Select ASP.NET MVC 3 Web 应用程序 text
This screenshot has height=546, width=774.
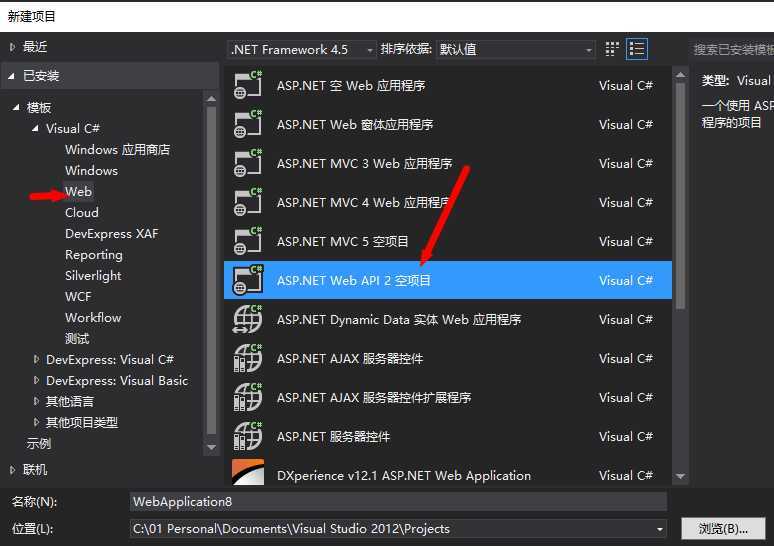pos(364,163)
